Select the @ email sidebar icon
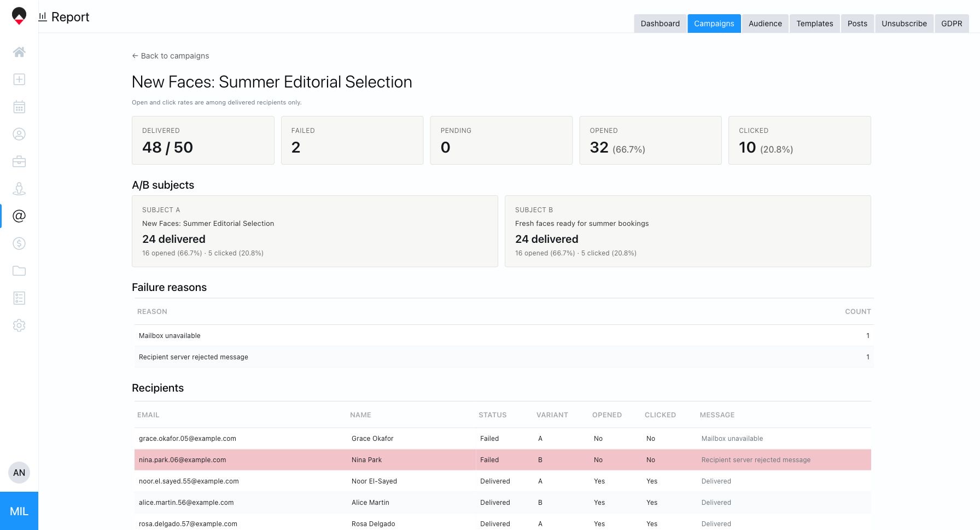This screenshot has height=530, width=980. [x=19, y=216]
